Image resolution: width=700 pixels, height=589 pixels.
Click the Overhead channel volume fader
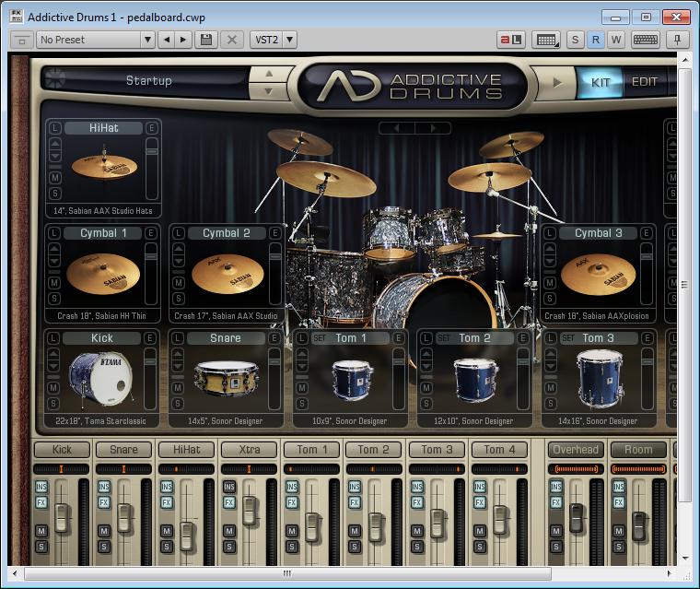point(576,518)
